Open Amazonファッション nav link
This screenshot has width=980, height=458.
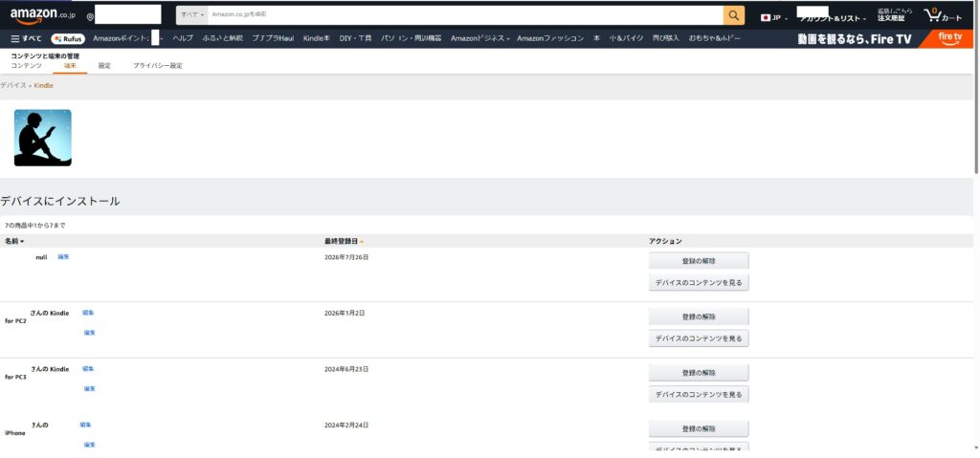[550, 39]
